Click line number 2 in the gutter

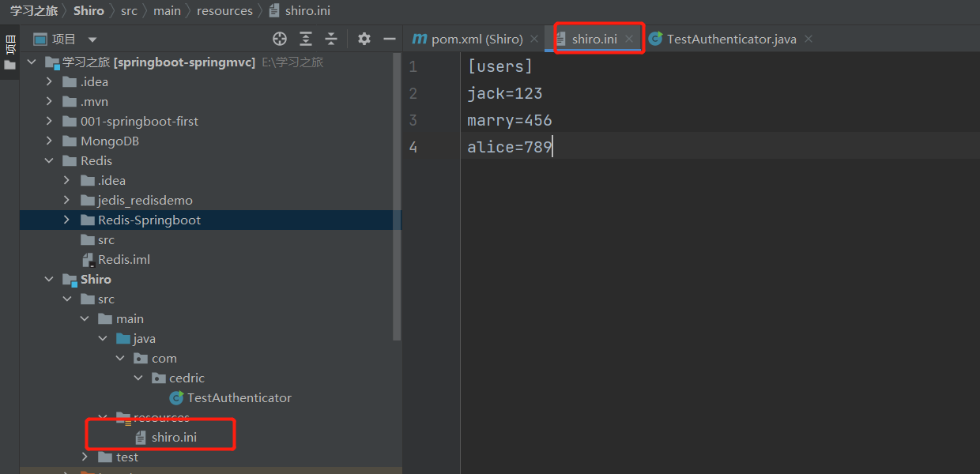413,93
